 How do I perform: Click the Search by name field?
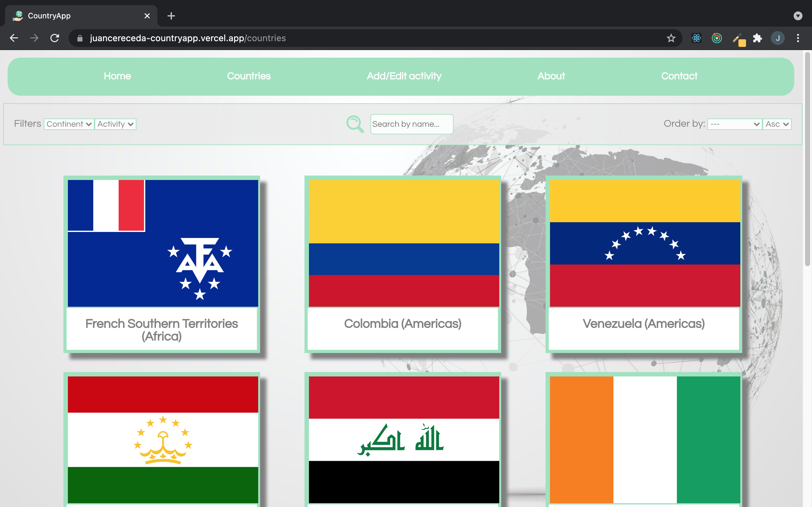[x=411, y=124]
